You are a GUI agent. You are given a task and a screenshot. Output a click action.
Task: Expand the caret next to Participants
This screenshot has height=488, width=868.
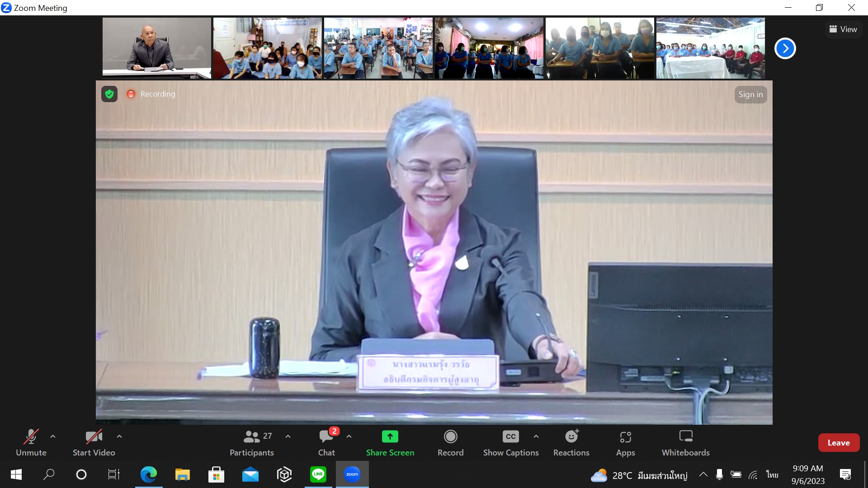point(288,436)
